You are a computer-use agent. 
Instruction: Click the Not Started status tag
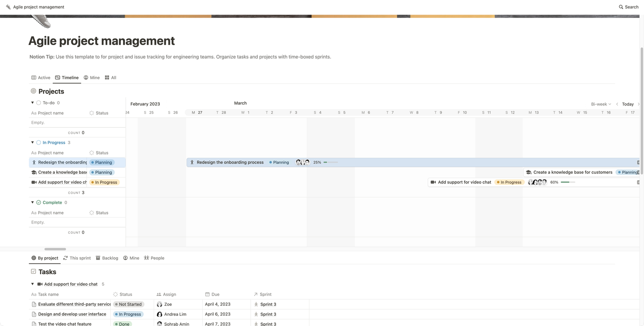tap(128, 304)
